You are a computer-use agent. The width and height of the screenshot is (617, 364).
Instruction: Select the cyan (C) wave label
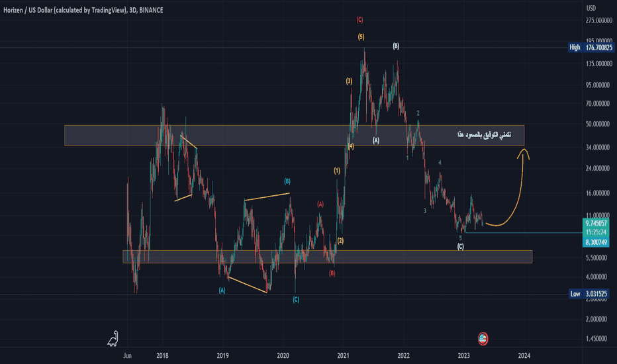coord(296,300)
